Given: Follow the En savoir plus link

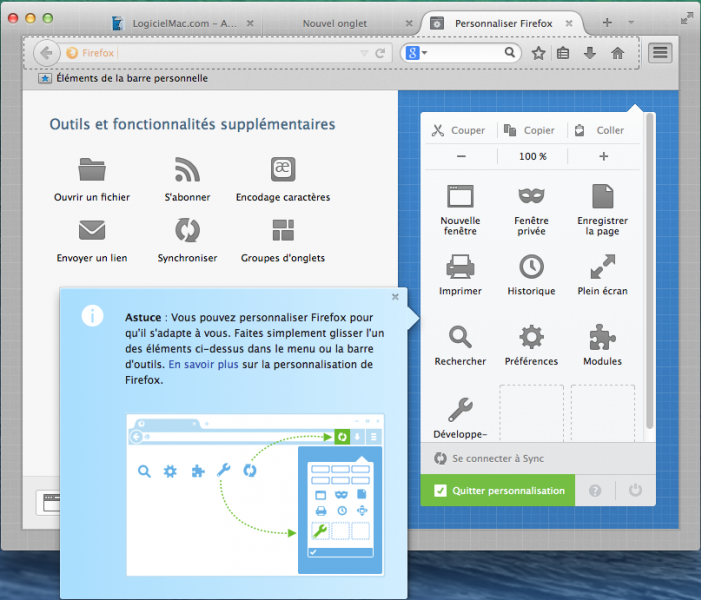Looking at the screenshot, I should 203,364.
